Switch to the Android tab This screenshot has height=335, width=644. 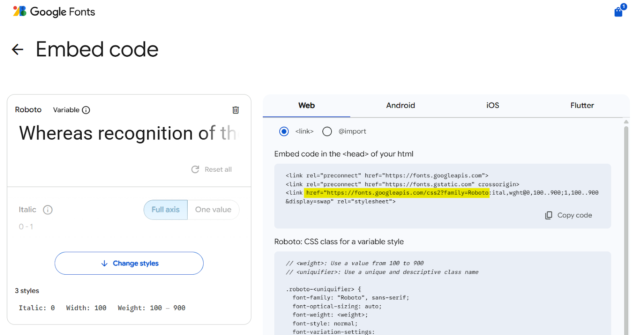pos(400,105)
